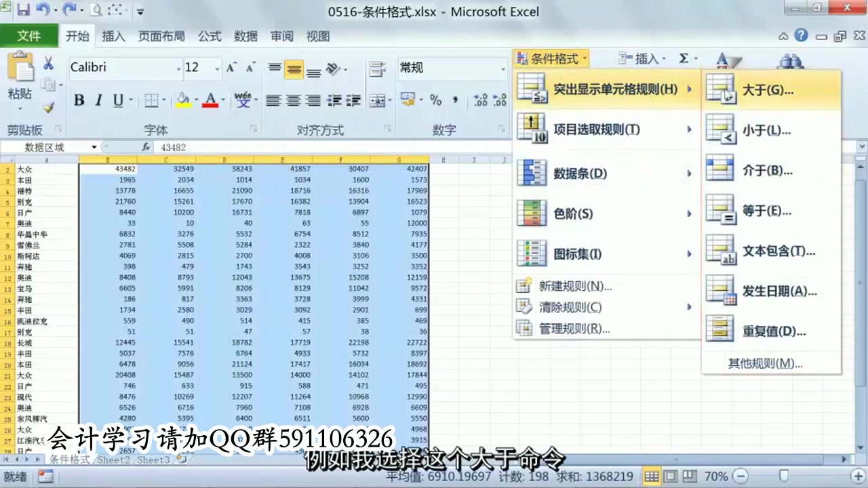The width and height of the screenshot is (868, 488).
Task: Click the Borders icon
Action: 151,100
